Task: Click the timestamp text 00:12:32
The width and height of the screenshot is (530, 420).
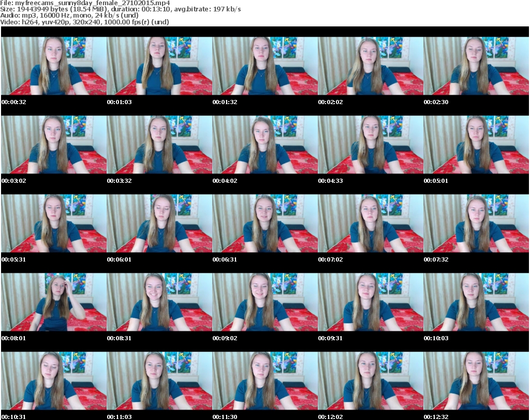Action: pyautogui.click(x=436, y=417)
